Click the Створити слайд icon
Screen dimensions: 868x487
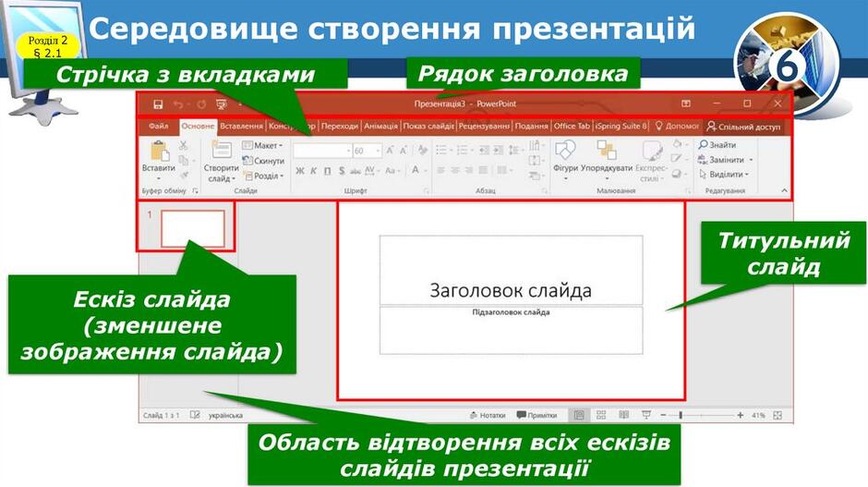point(222,150)
